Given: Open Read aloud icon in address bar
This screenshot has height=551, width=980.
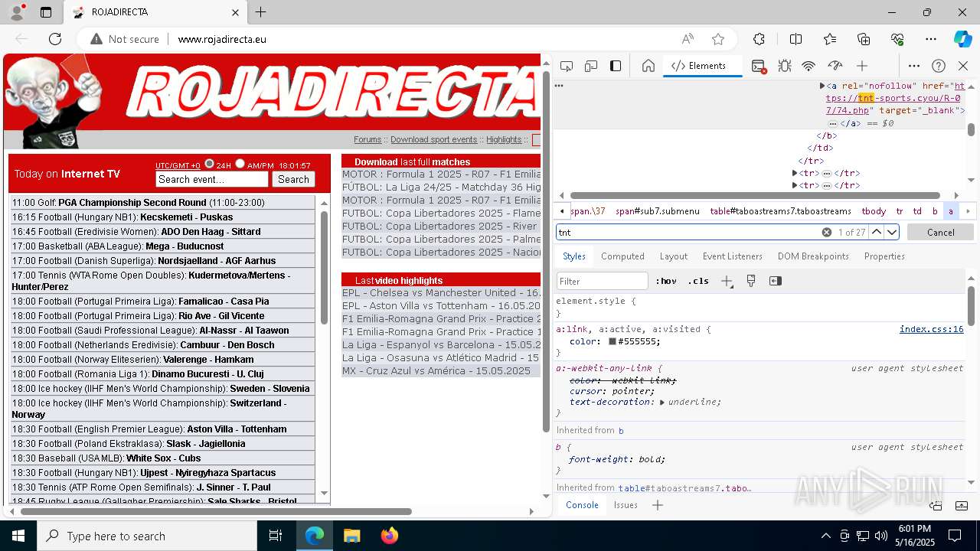Looking at the screenshot, I should (688, 39).
